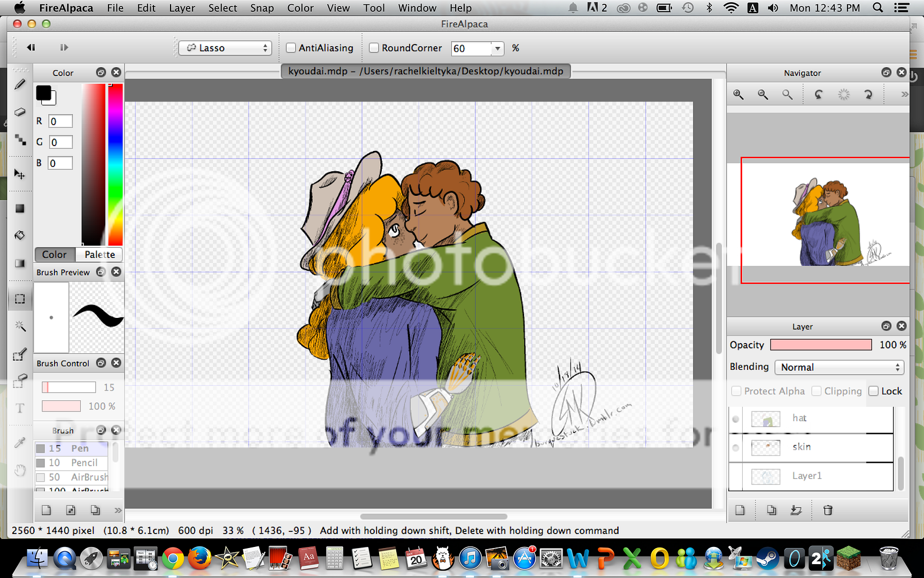
Task: Toggle the layer Lock checkbox
Action: pyautogui.click(x=874, y=391)
